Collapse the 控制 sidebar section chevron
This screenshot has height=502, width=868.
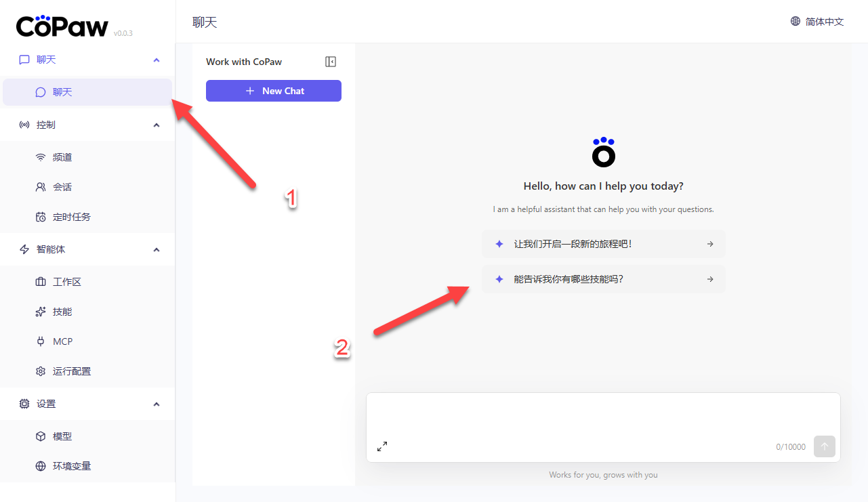coord(157,125)
